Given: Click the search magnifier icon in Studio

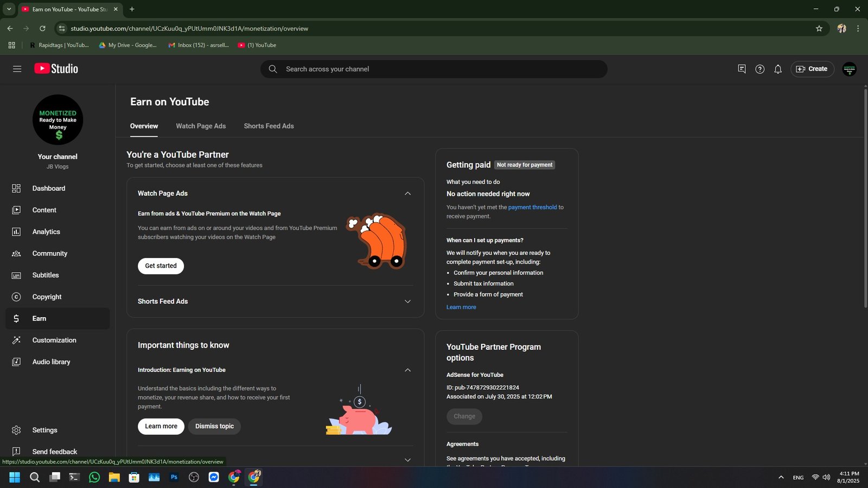Looking at the screenshot, I should (x=273, y=69).
